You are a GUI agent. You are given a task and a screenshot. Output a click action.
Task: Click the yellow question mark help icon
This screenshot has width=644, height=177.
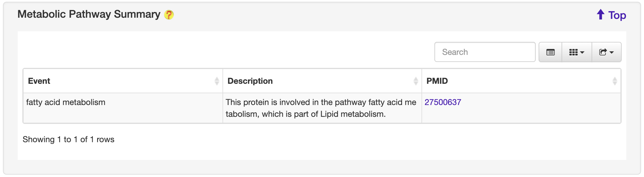click(169, 15)
